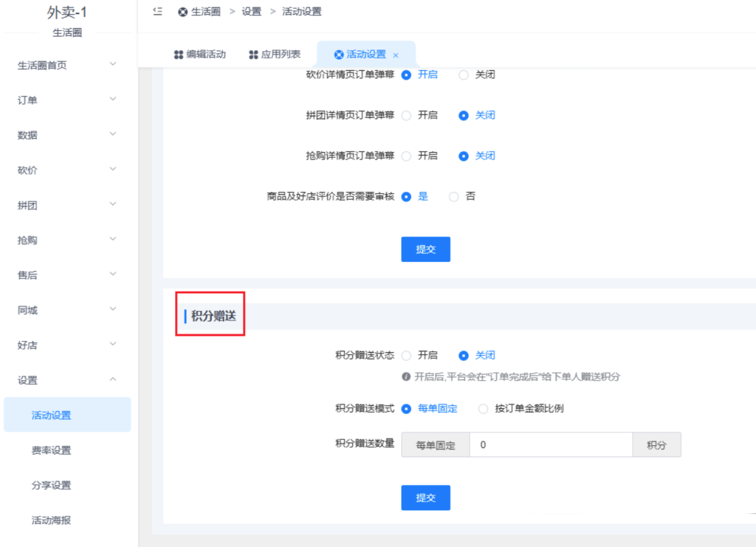The height and width of the screenshot is (547, 756).
Task: Open 分享设置 in the sidebar
Action: [52, 485]
